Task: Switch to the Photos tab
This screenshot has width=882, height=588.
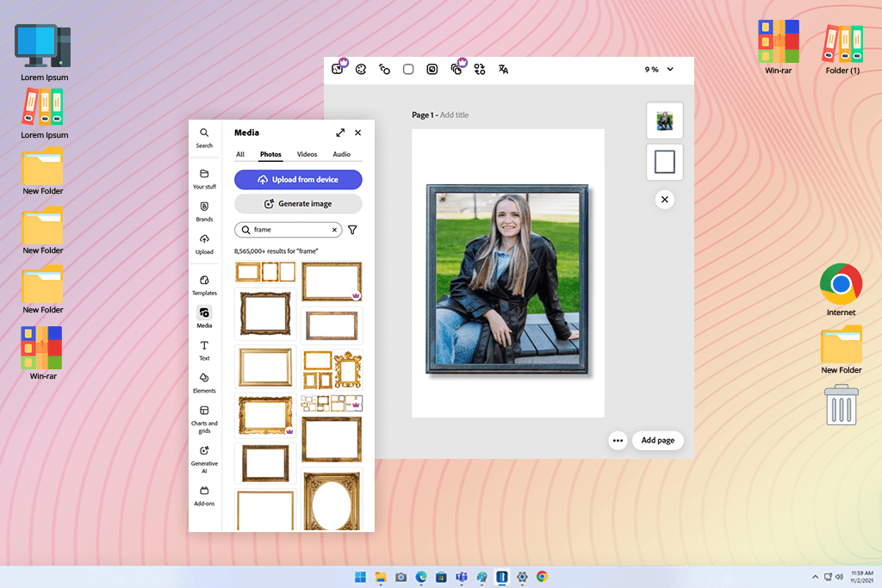Action: [270, 154]
